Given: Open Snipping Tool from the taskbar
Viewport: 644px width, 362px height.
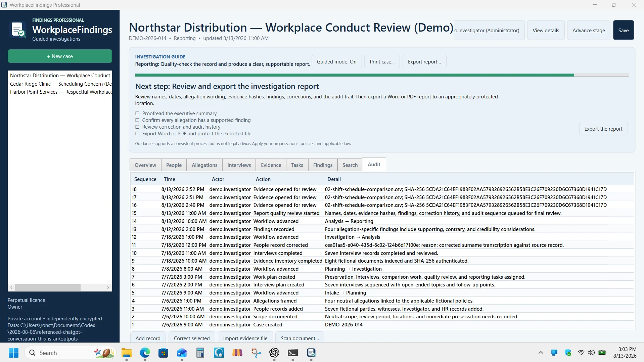Looking at the screenshot, I should point(256,353).
